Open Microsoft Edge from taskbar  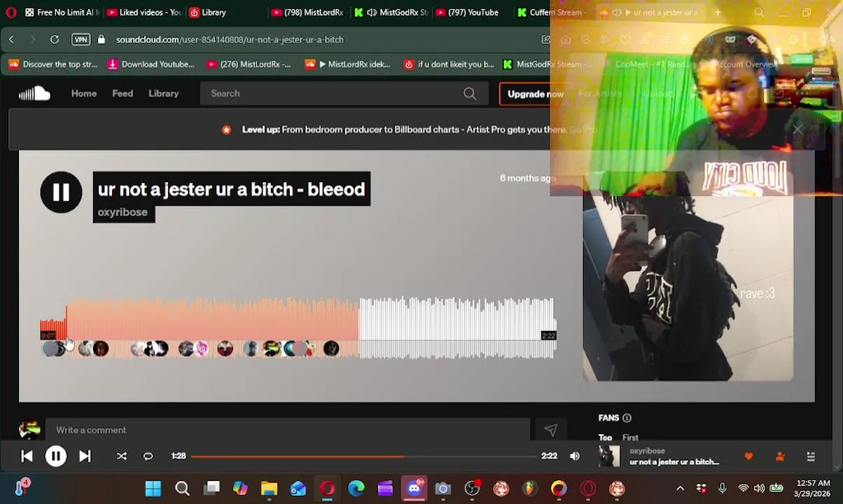click(x=356, y=488)
